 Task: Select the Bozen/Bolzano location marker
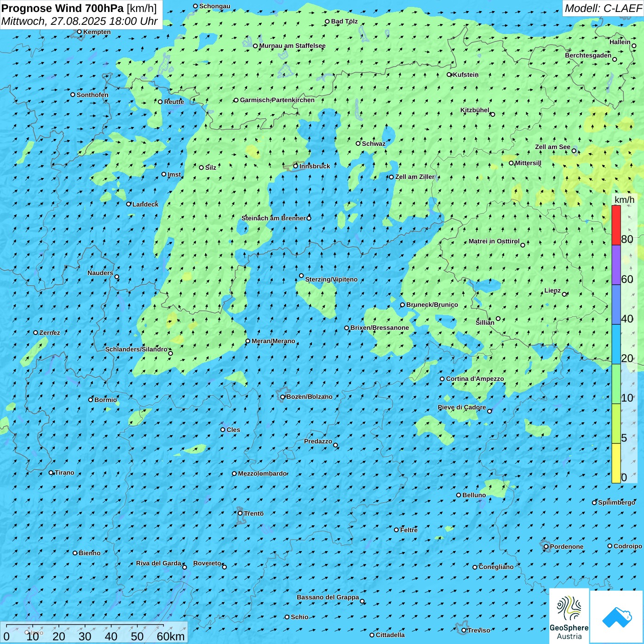click(283, 397)
